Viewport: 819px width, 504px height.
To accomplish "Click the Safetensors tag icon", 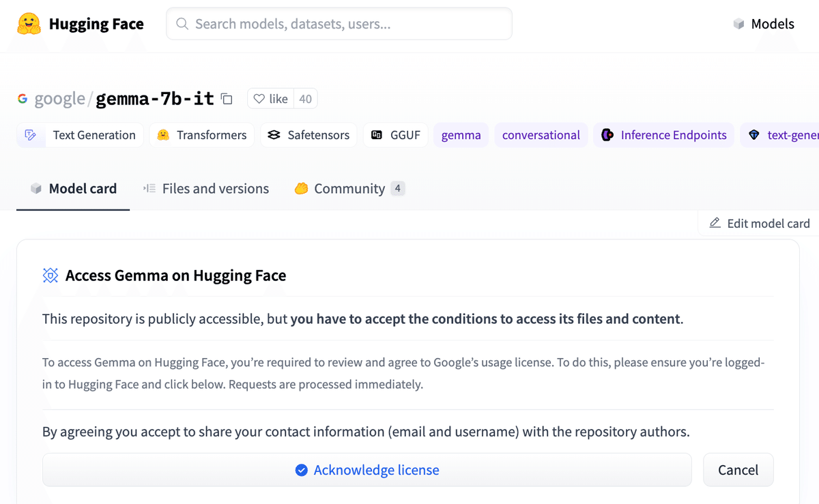I will click(x=274, y=135).
